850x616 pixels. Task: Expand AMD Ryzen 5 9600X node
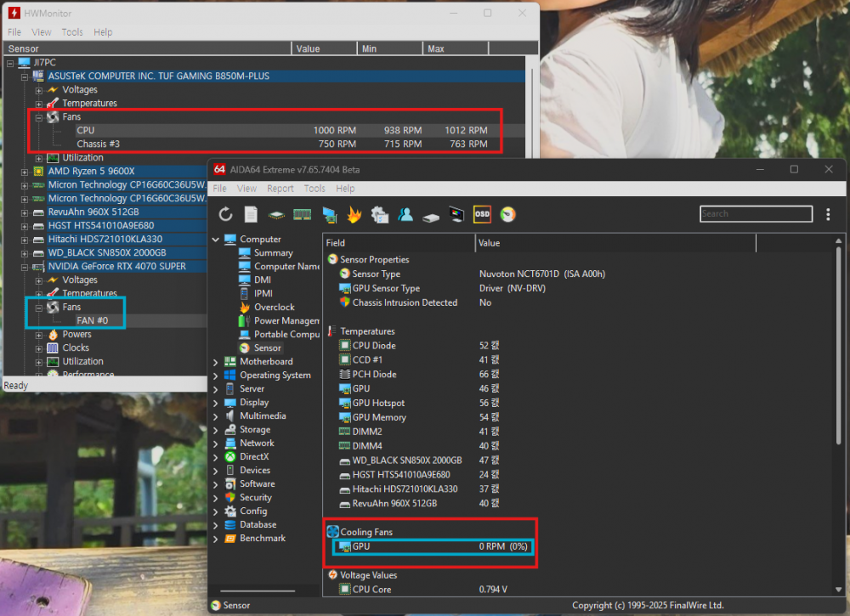(x=25, y=172)
